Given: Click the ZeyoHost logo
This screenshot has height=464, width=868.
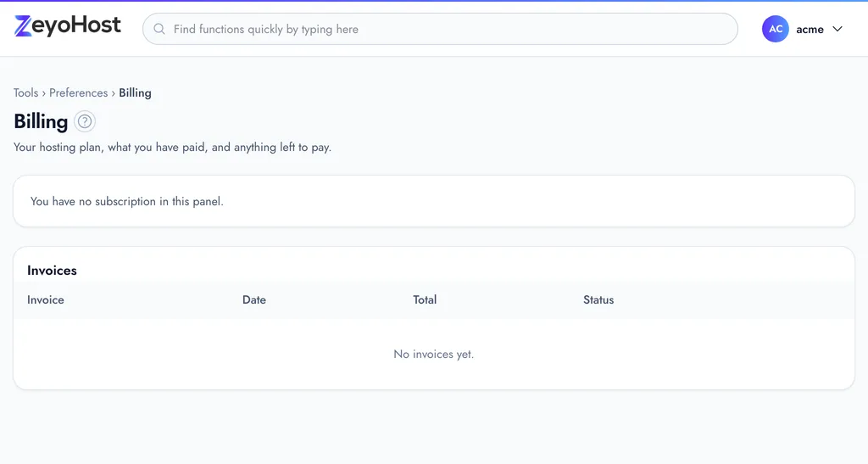Looking at the screenshot, I should (68, 26).
